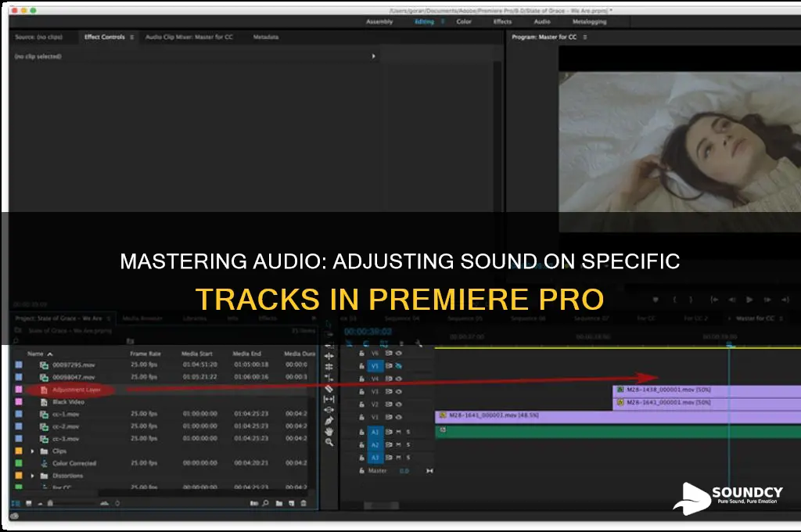Toggle V3 track output eye

click(398, 391)
